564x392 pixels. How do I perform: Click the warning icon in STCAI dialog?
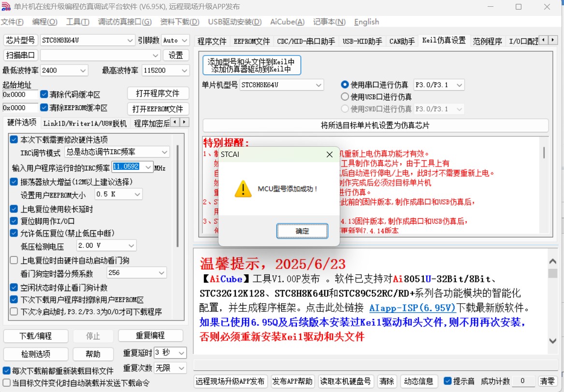(x=243, y=189)
